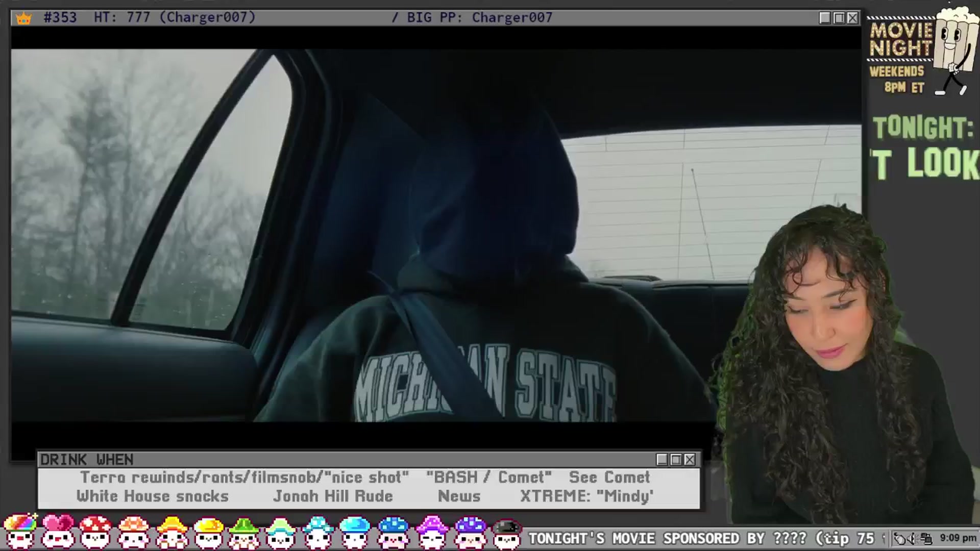Click the bright yellow mushroom icon
The height and width of the screenshot is (551, 980).
point(209,532)
